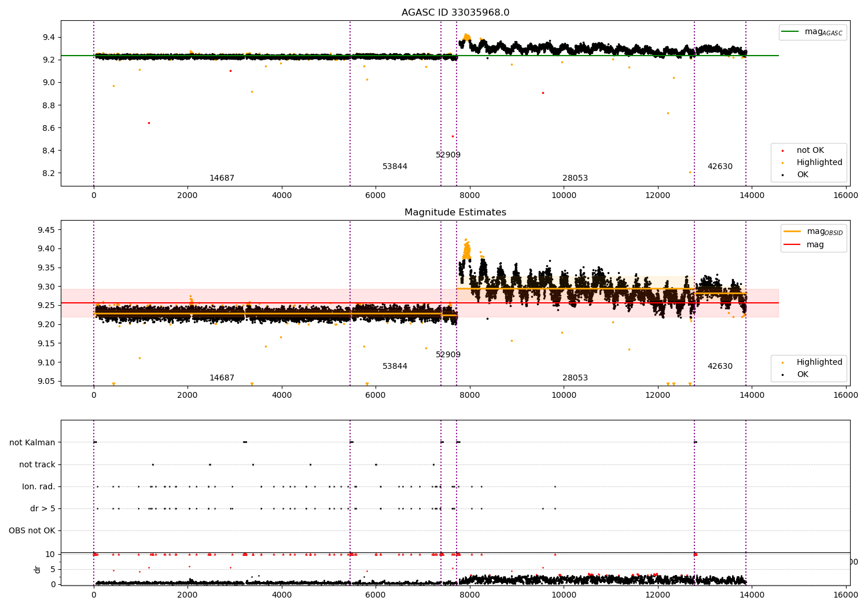868x608 pixels.
Task: Click obsid label 14687 in Magnitude Estimates plot
Action: pyautogui.click(x=222, y=378)
